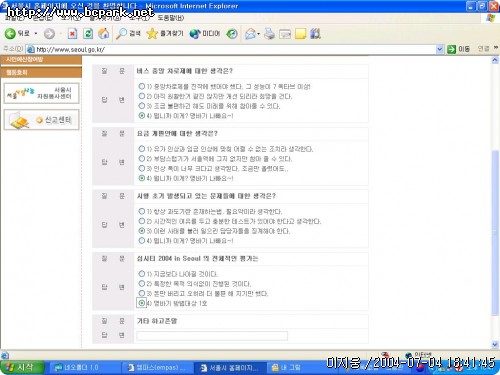The width and height of the screenshot is (500, 375).
Task: Click the 기타 하고픈말 answer text field
Action: click(212, 335)
